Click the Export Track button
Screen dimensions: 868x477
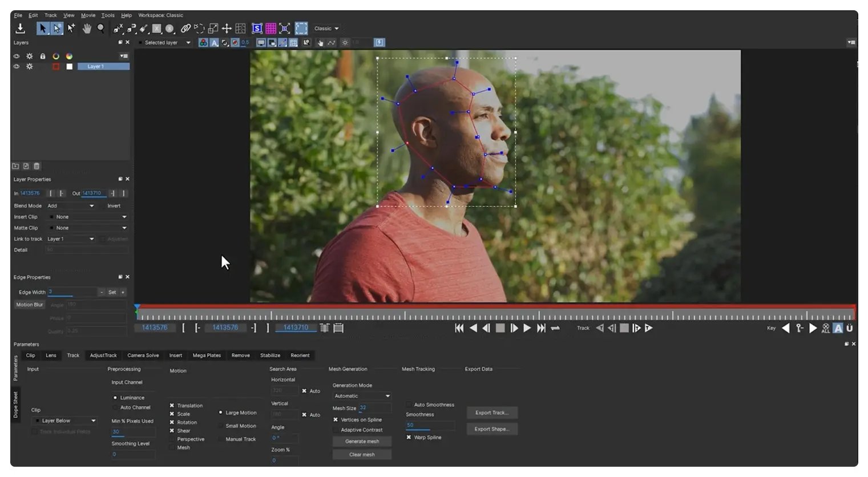tap(491, 413)
